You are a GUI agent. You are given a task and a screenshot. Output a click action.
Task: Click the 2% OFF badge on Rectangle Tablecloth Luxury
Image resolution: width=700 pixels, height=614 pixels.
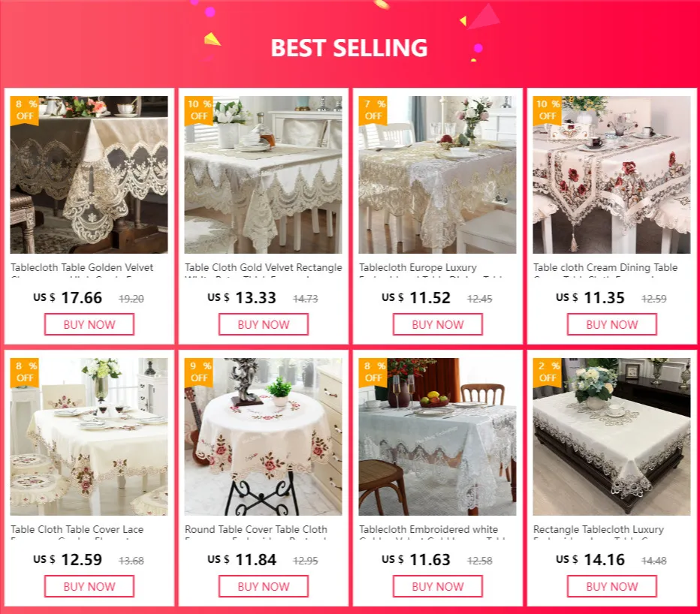click(x=548, y=372)
